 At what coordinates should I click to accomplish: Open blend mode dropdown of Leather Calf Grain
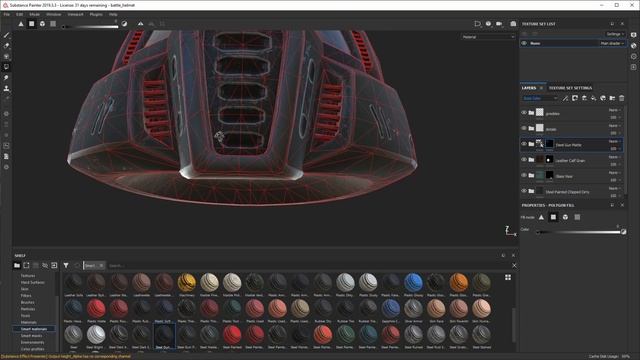pos(615,157)
